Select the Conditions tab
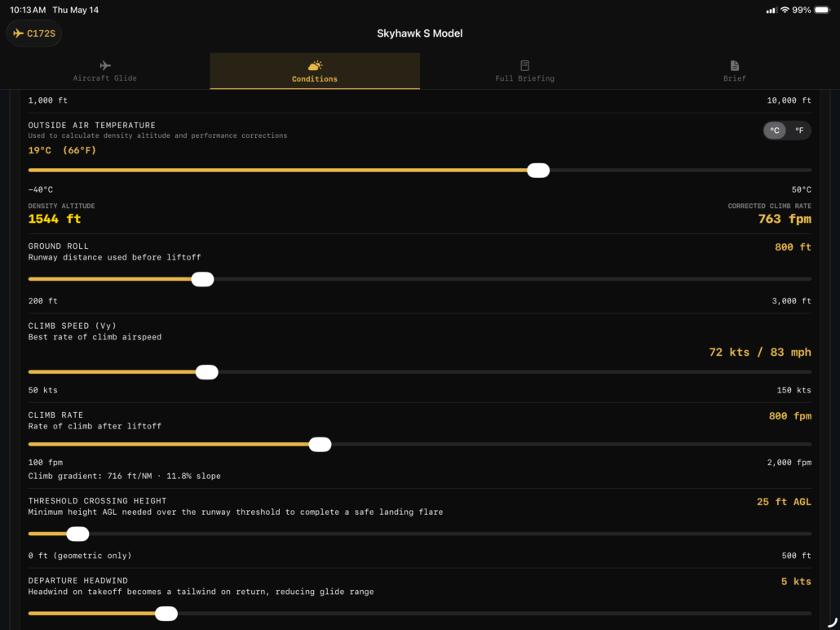Viewport: 840px width, 630px height. (315, 71)
